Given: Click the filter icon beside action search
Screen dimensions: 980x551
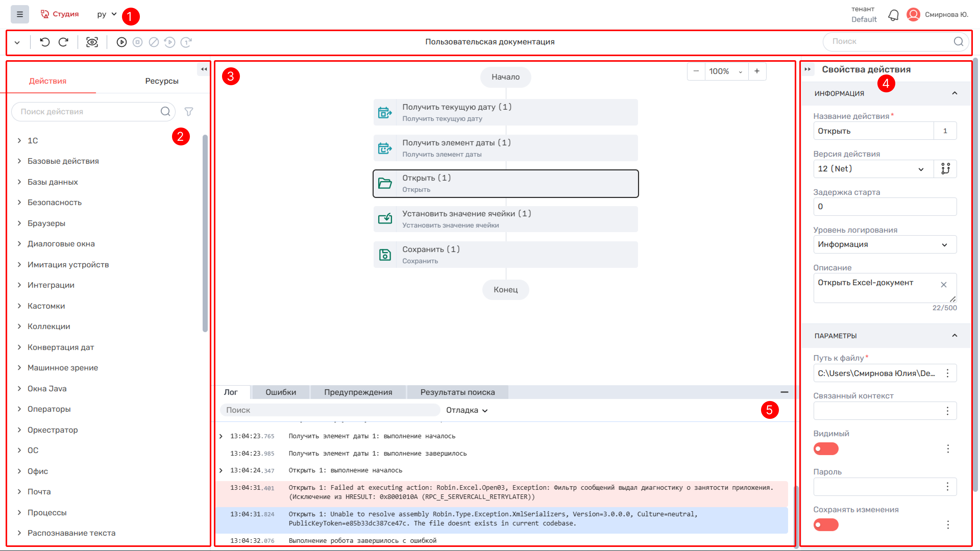Looking at the screenshot, I should point(189,111).
